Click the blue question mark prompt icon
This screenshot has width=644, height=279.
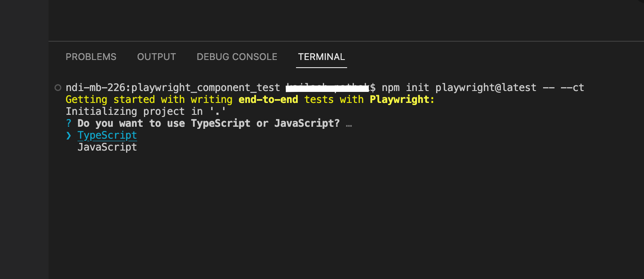tap(69, 123)
